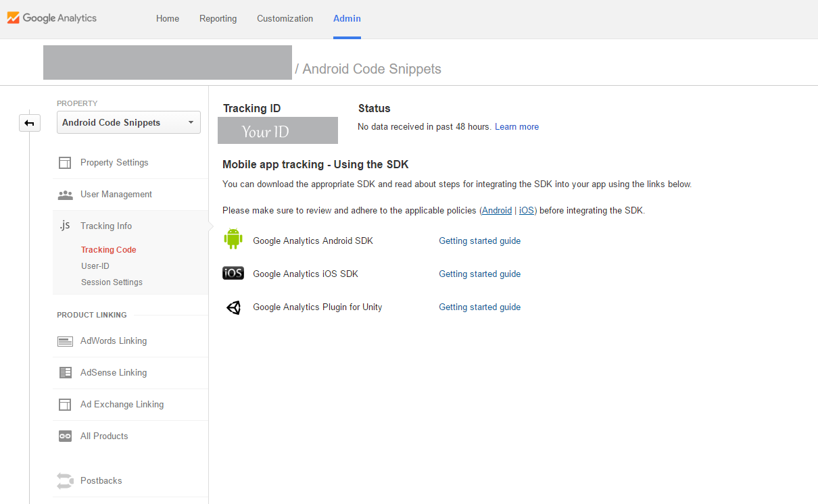The image size is (818, 504).
Task: Click 'Google Analytics Plugin for Unity' text
Action: (x=318, y=307)
